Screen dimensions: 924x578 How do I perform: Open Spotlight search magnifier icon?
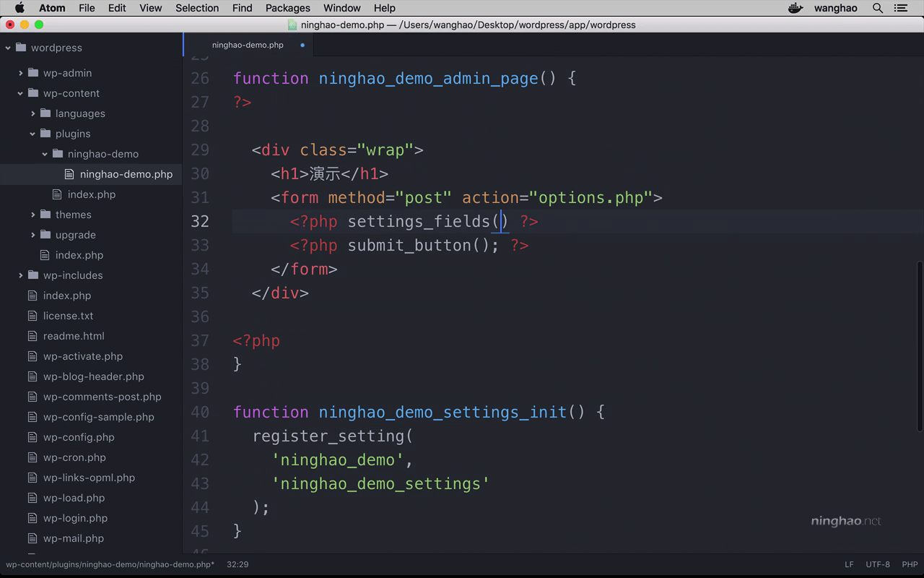point(878,8)
